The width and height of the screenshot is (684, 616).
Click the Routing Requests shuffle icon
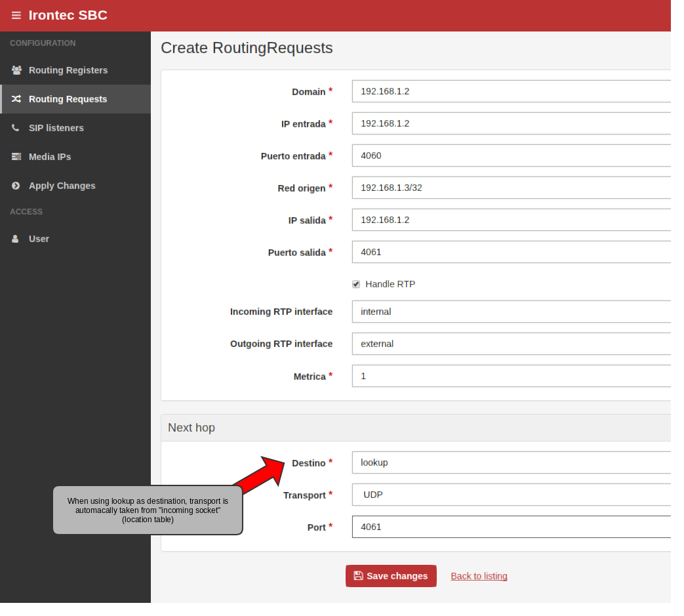[16, 99]
